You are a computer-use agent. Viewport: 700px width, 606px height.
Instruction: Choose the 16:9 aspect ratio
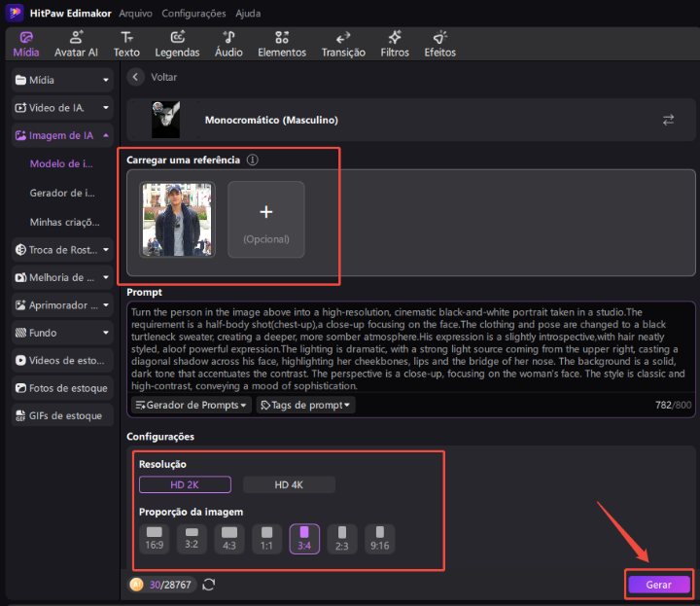tap(155, 538)
